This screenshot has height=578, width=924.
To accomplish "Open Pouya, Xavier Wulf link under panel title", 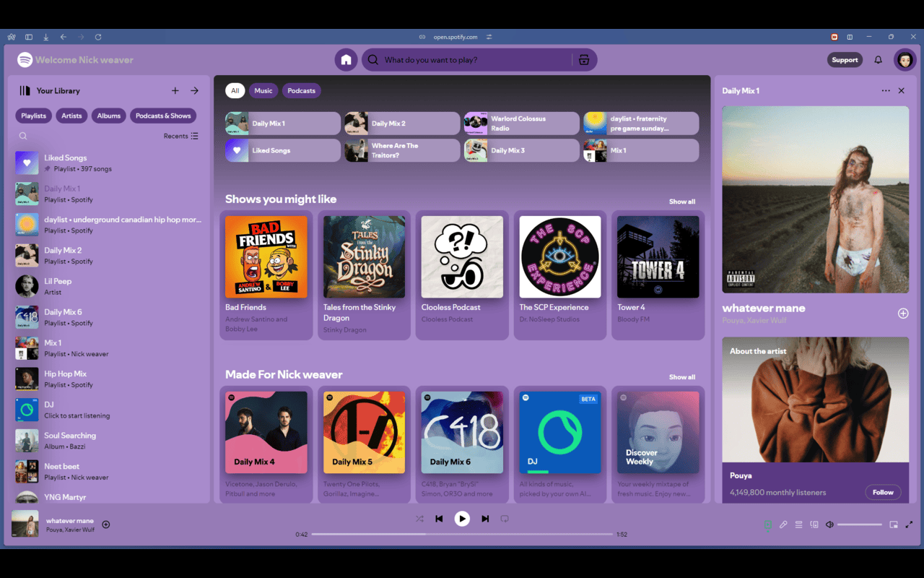I will pyautogui.click(x=754, y=320).
